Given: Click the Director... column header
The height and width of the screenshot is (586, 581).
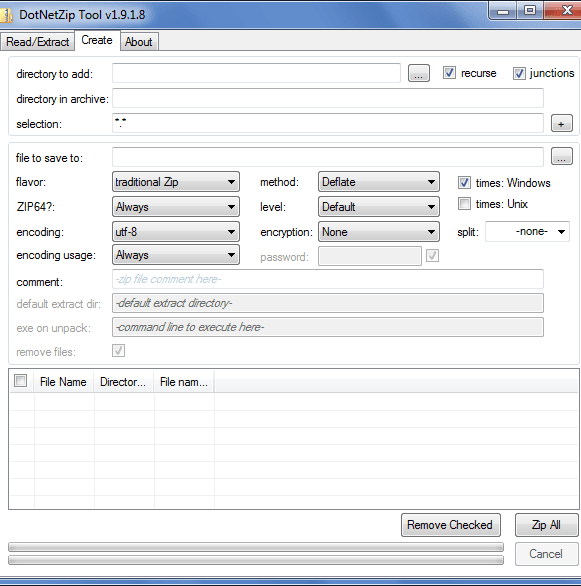Looking at the screenshot, I should click(123, 382).
